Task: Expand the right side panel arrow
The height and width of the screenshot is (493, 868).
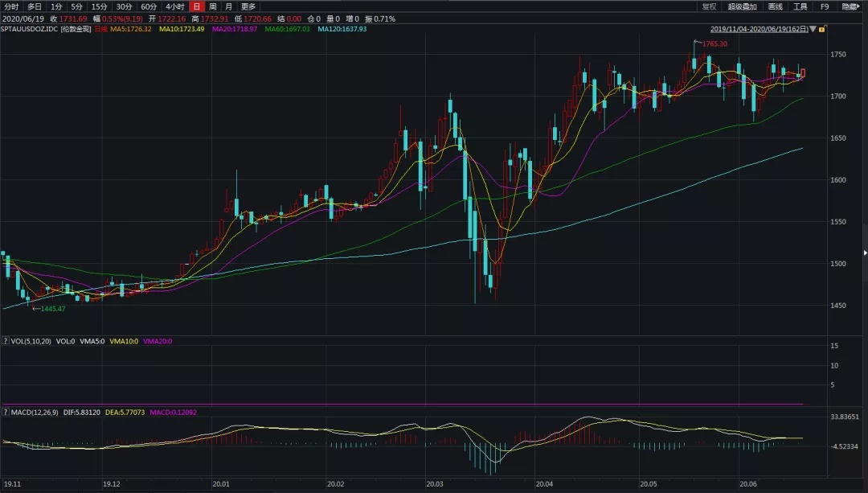Action: point(865,253)
